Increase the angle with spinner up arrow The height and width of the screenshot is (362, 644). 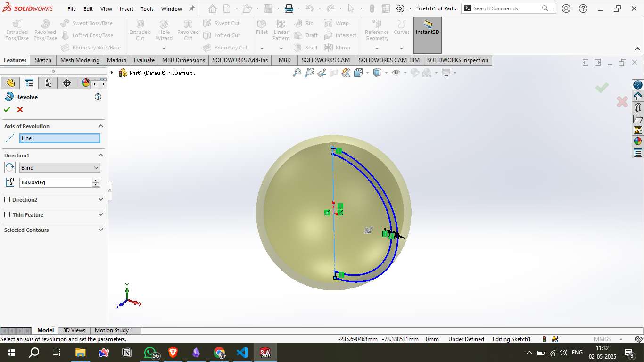pos(96,181)
